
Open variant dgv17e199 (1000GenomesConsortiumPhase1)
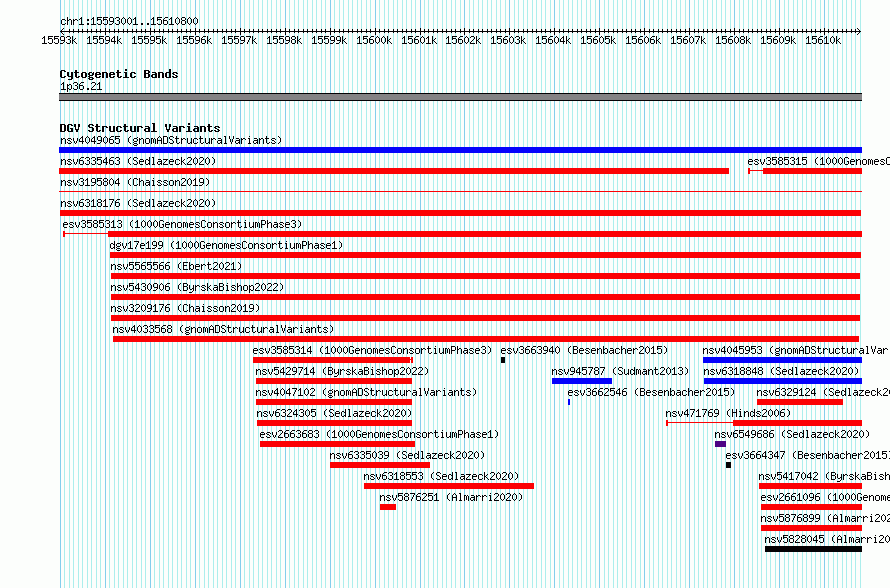point(226,245)
